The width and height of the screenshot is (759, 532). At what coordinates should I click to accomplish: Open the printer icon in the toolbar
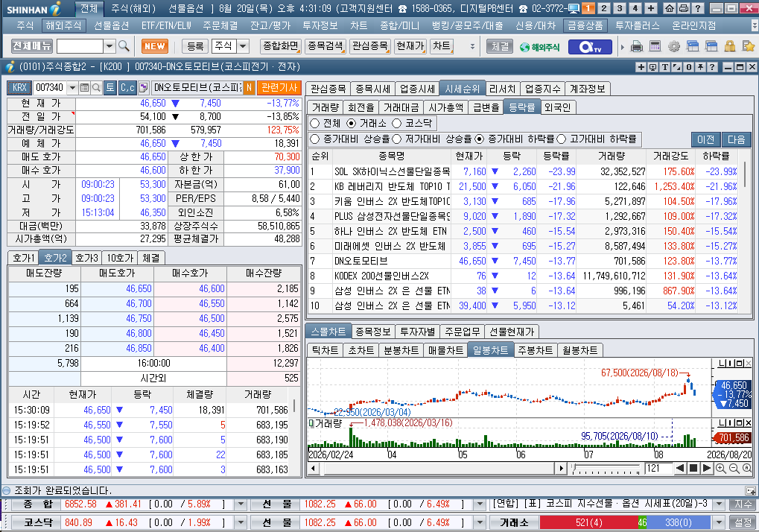click(x=637, y=46)
